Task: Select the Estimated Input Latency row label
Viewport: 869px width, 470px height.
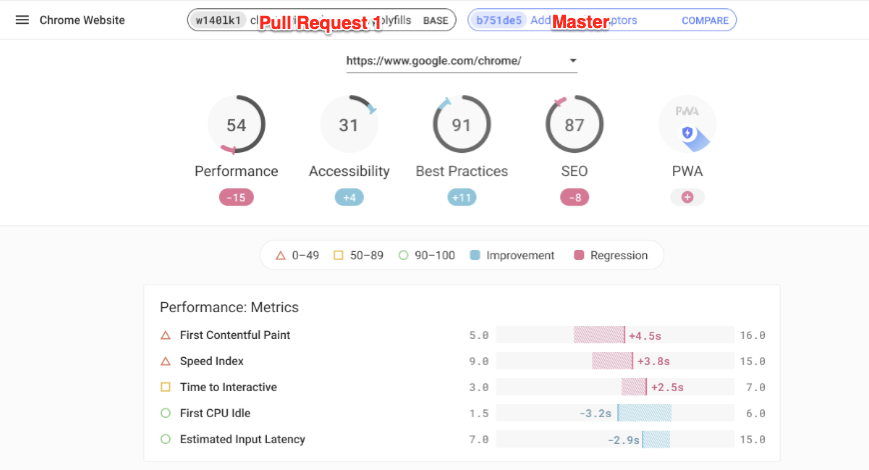Action: tap(242, 439)
